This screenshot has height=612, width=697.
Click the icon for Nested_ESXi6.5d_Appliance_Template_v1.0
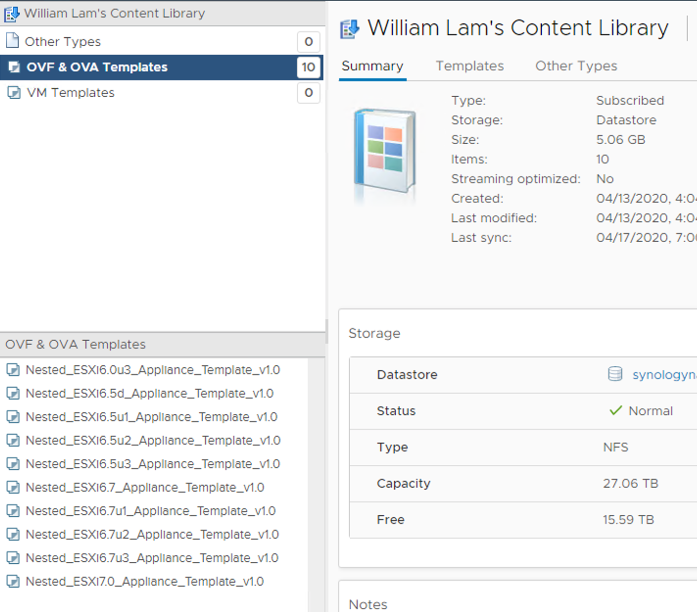click(x=13, y=393)
